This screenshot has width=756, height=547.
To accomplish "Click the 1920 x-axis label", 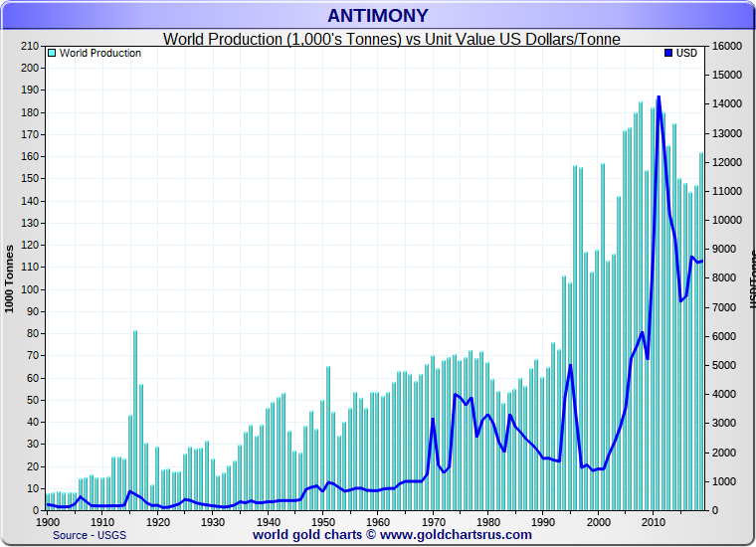I will coord(157,522).
